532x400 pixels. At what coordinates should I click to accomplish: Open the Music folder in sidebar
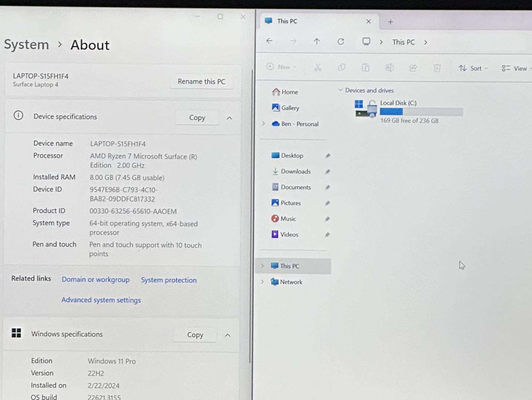click(288, 219)
